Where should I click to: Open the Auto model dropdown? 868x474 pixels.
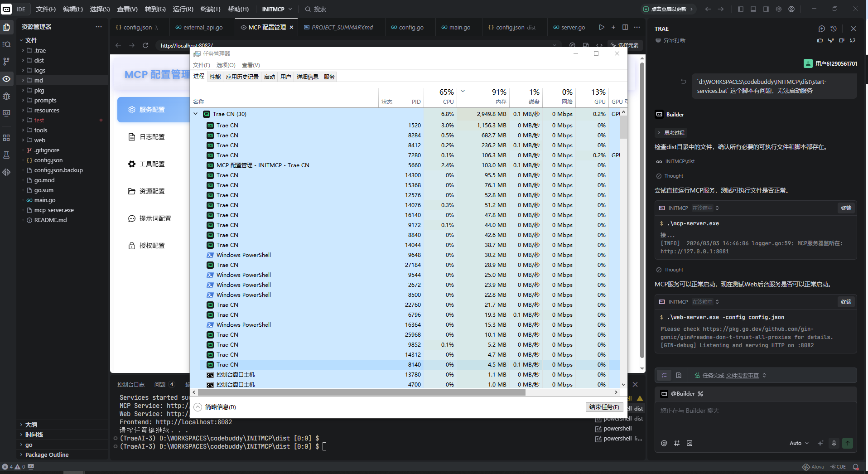(799, 443)
